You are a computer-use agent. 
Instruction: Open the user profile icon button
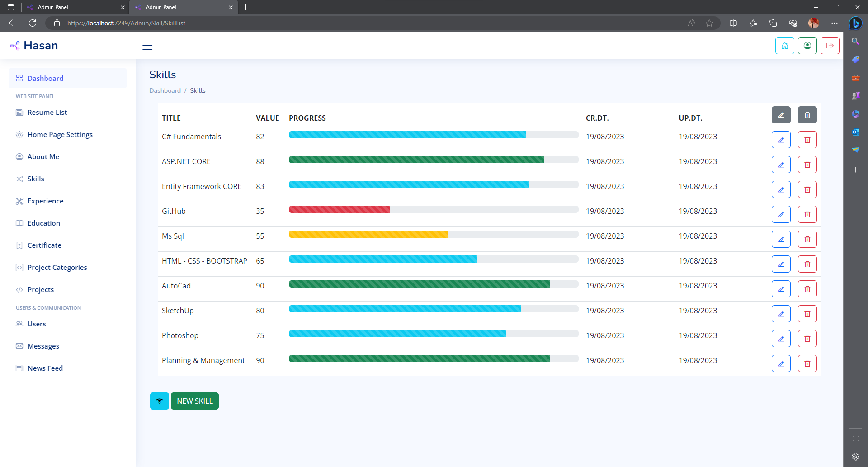pyautogui.click(x=807, y=46)
